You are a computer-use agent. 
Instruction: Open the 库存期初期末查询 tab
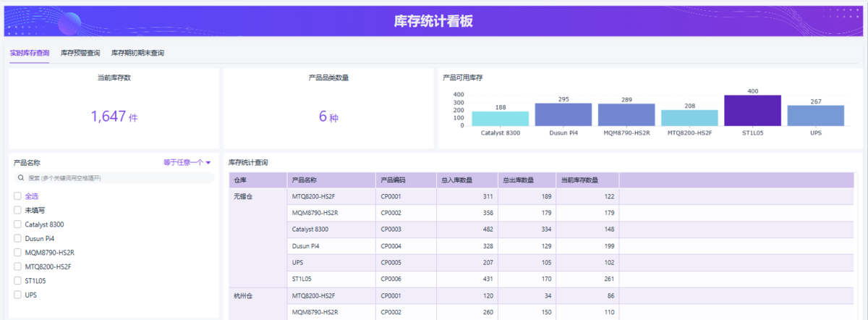click(x=137, y=53)
